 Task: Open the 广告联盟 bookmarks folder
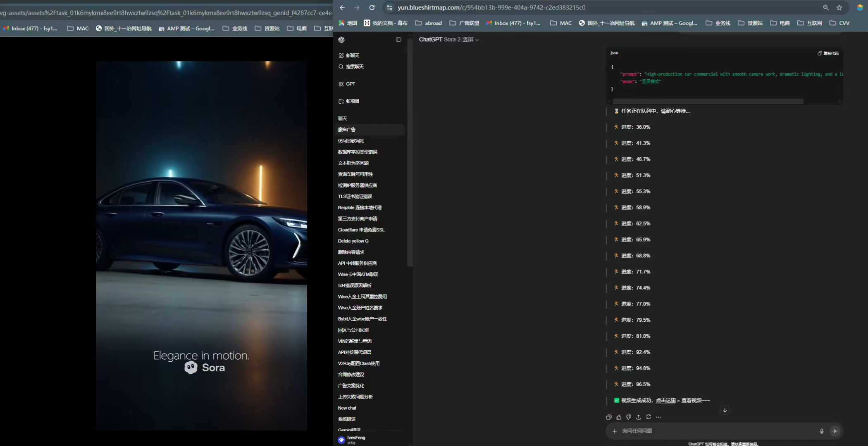pos(464,23)
